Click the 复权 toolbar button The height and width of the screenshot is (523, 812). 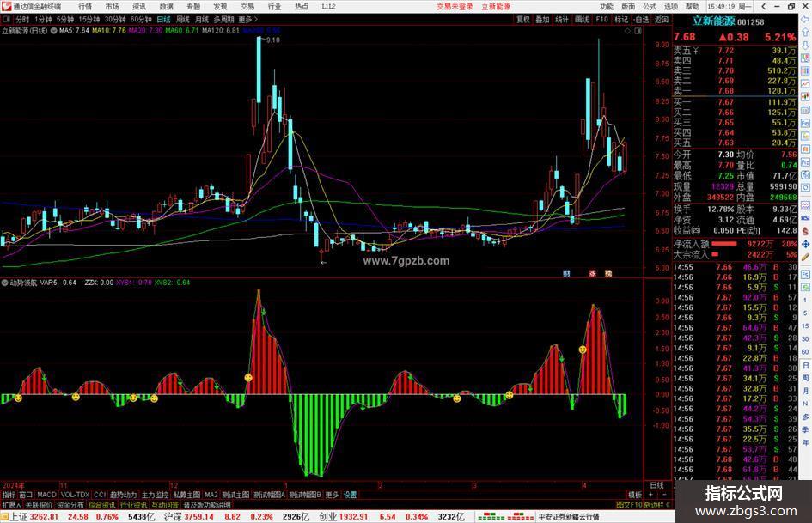tap(523, 19)
